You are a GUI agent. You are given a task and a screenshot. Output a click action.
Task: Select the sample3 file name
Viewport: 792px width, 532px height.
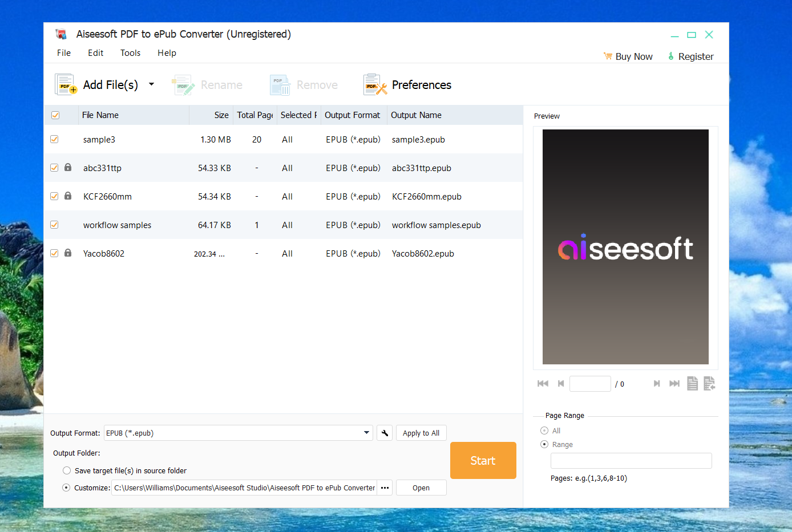[x=99, y=140]
